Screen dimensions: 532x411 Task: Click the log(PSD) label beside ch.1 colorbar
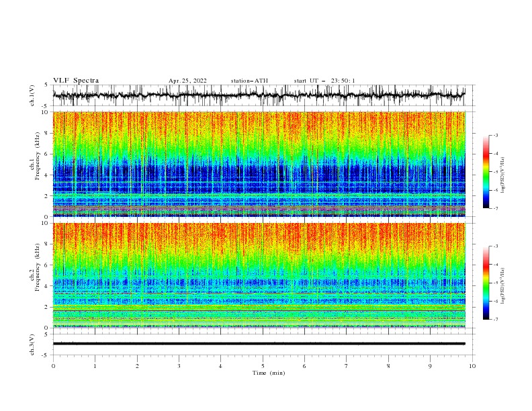[x=502, y=175]
